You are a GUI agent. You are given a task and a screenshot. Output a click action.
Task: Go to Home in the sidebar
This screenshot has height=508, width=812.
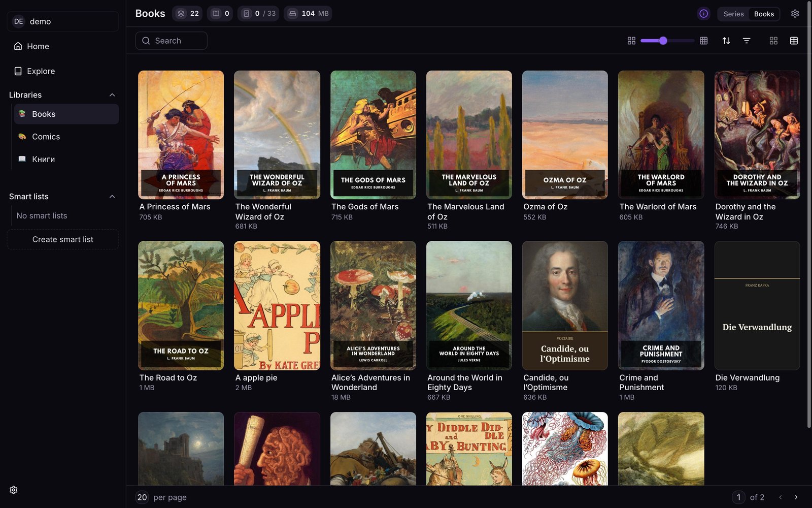coord(63,46)
